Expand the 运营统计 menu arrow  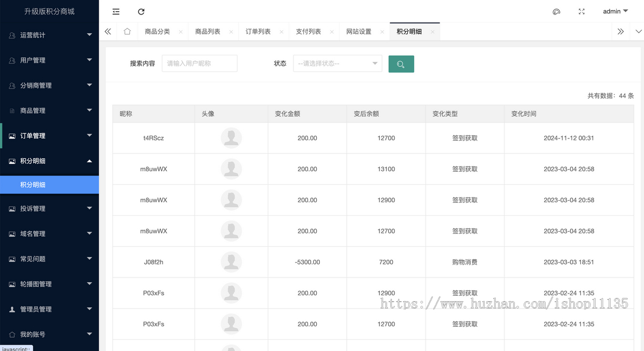[90, 35]
